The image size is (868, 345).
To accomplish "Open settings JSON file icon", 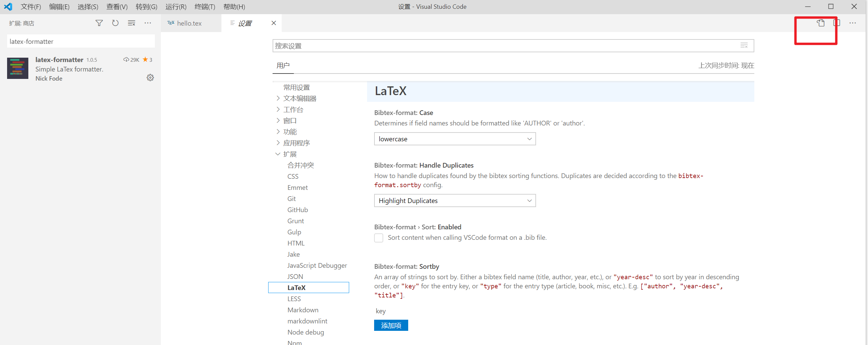I will pyautogui.click(x=820, y=23).
